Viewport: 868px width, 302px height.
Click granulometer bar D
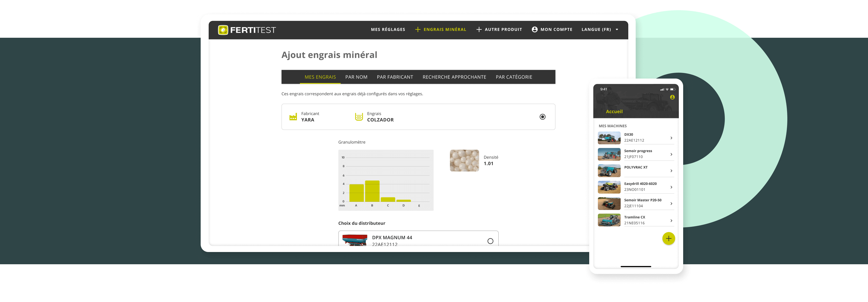point(404,201)
